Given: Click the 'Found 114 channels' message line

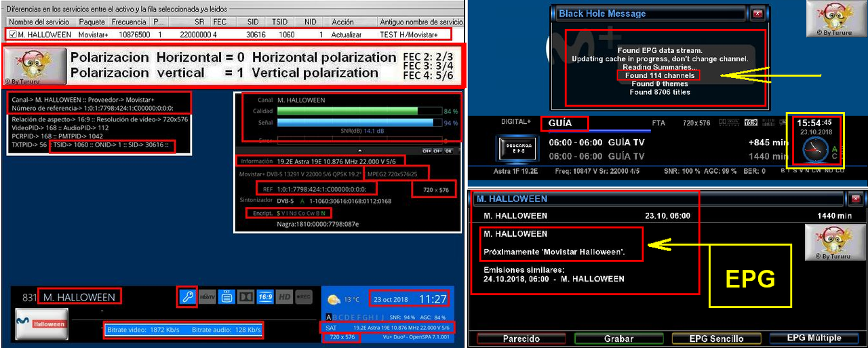Looking at the screenshot, I should coord(660,75).
